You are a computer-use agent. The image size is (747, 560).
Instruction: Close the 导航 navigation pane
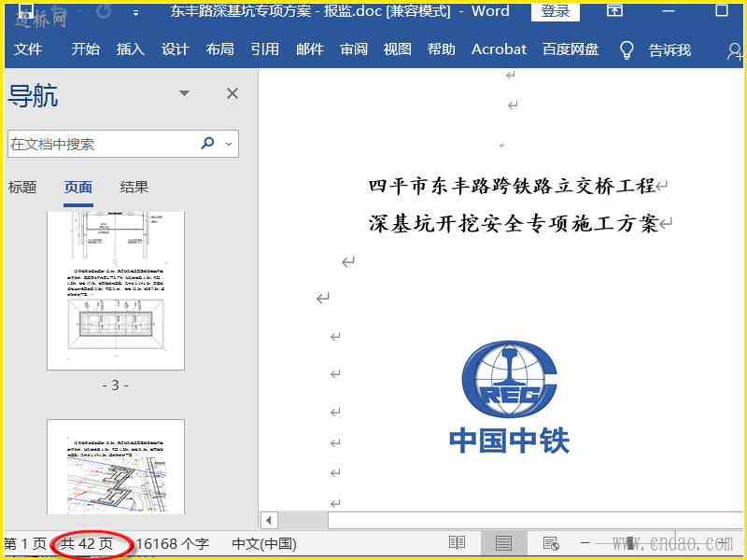232,93
